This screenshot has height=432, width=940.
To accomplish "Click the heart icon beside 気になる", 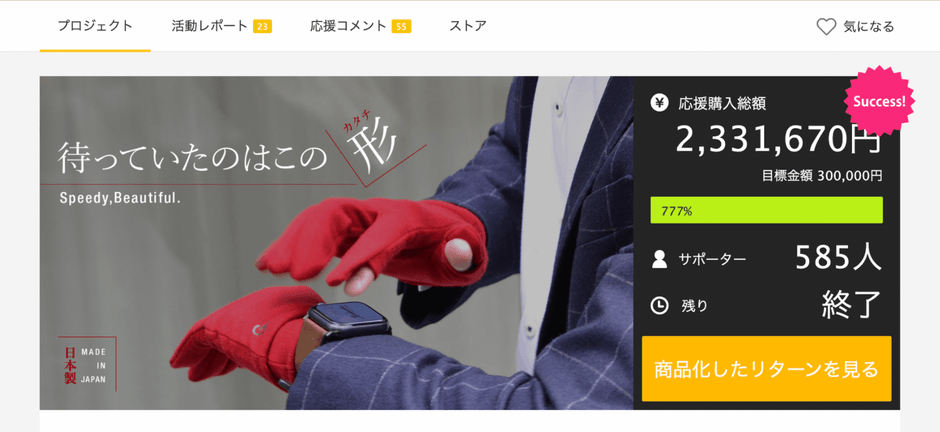I will tap(825, 26).
